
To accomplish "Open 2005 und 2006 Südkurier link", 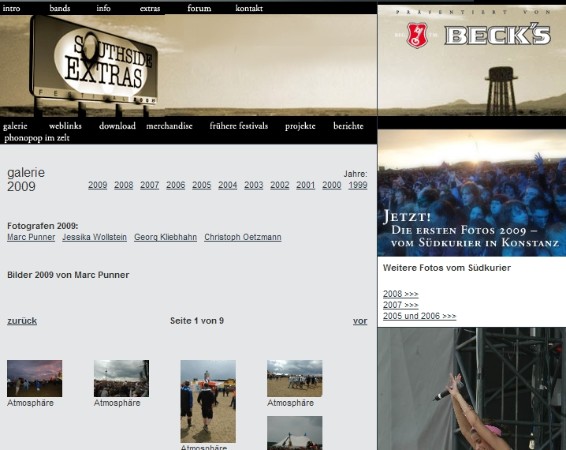I will click(419, 316).
